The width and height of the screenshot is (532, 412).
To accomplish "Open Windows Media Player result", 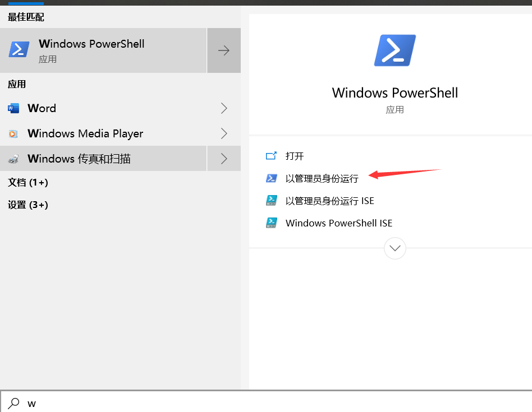I will click(103, 133).
